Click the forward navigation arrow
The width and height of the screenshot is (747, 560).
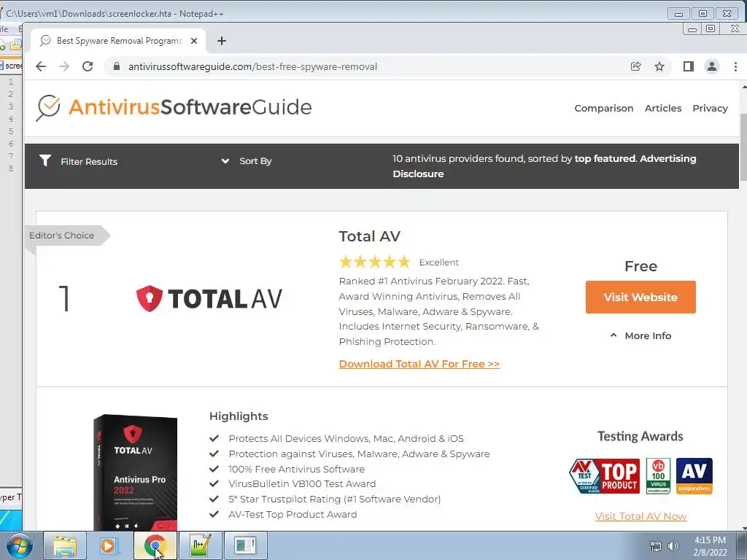coord(64,66)
